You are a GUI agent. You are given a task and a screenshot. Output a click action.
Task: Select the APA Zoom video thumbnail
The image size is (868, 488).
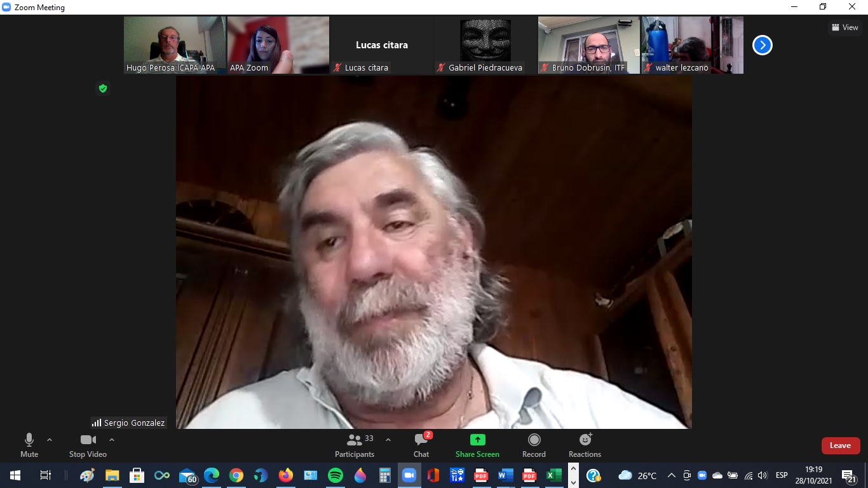click(x=278, y=45)
